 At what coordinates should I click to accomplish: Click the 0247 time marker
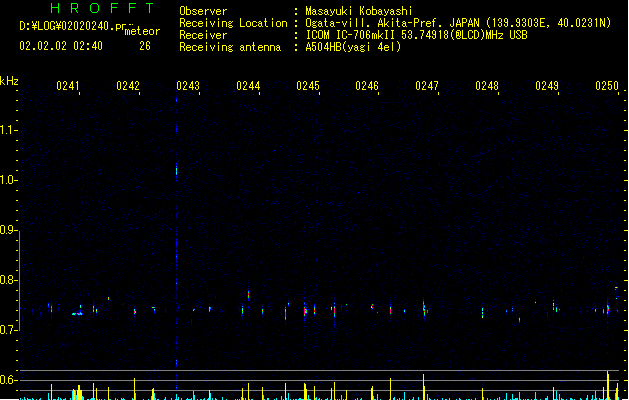coord(427,86)
